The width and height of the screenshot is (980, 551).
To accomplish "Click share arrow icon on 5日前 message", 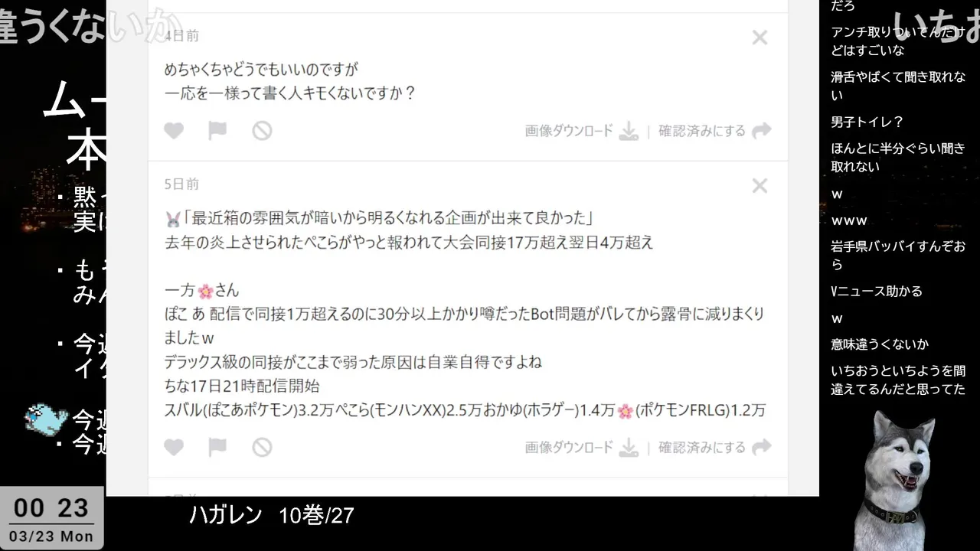I will coord(761,447).
